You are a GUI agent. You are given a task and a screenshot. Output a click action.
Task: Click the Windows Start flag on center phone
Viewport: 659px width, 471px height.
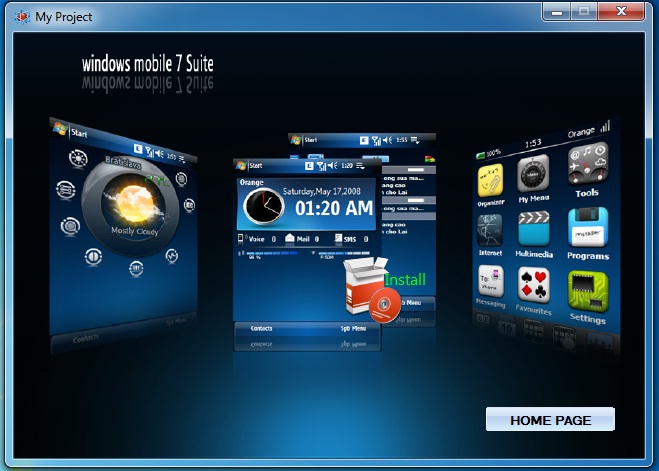241,166
